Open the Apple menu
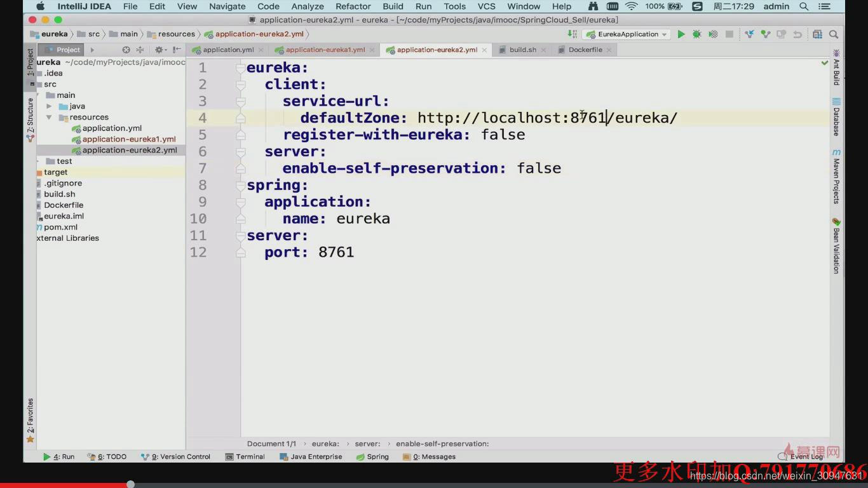Viewport: 868px width, 488px height. pyautogui.click(x=40, y=6)
